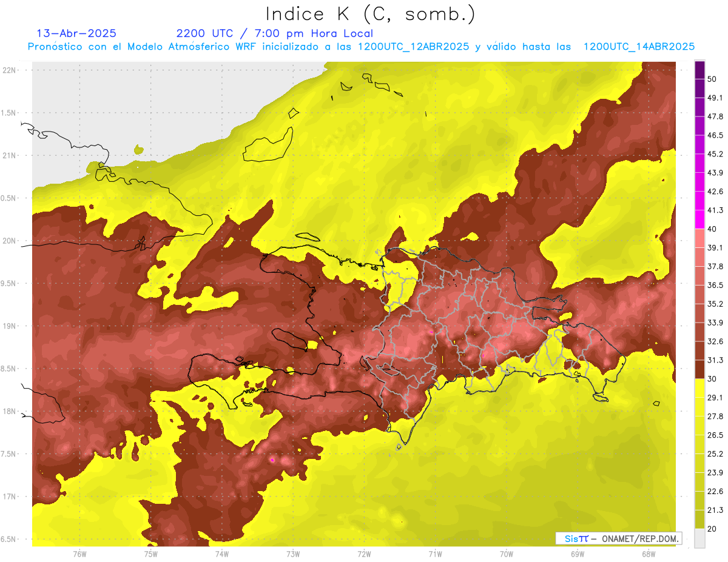Click the 'Indice K (C, somb.)' title

click(370, 14)
